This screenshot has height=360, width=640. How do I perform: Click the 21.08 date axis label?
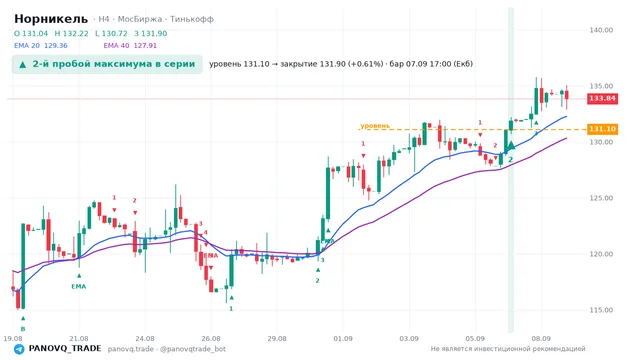coord(79,338)
